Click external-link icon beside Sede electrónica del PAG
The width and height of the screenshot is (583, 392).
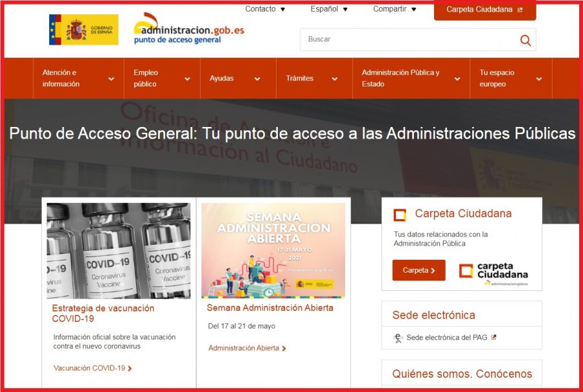pyautogui.click(x=494, y=336)
